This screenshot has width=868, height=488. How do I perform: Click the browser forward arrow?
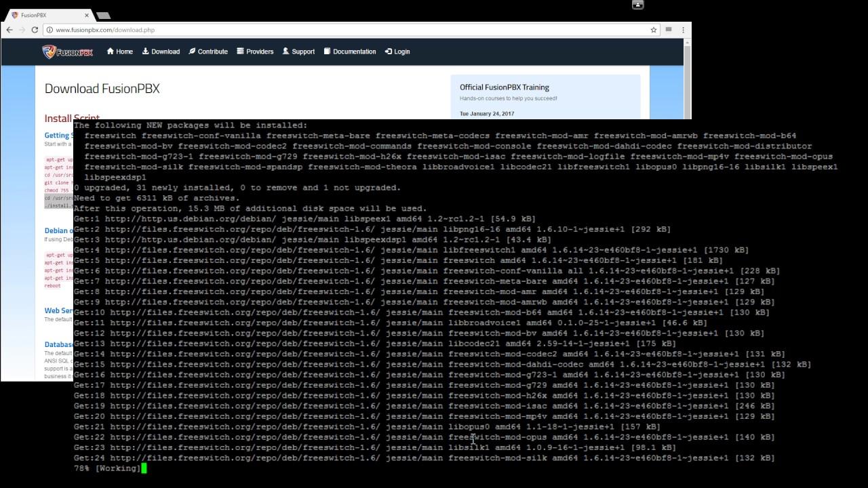(x=22, y=30)
